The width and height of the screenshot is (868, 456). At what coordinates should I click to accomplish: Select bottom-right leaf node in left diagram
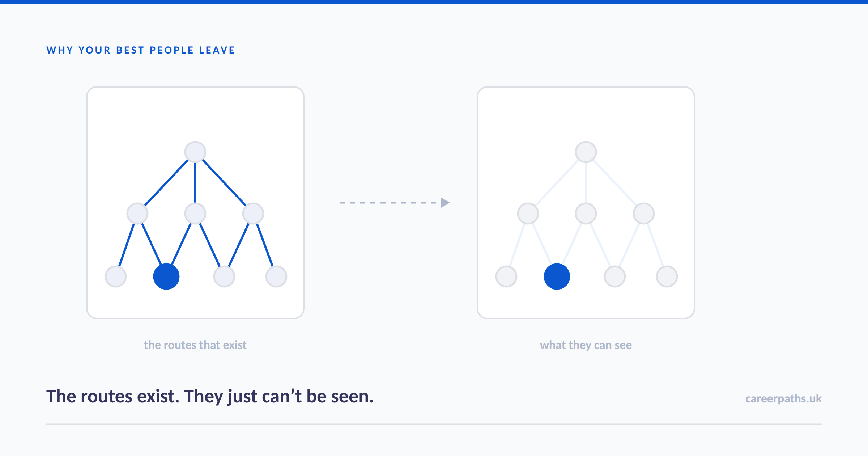[276, 276]
